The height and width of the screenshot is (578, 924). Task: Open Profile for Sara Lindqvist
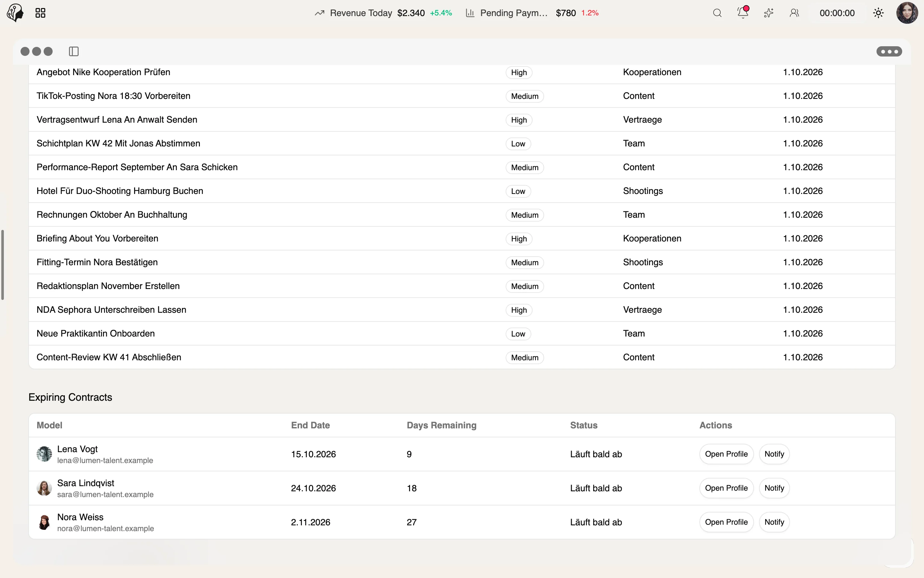726,488
